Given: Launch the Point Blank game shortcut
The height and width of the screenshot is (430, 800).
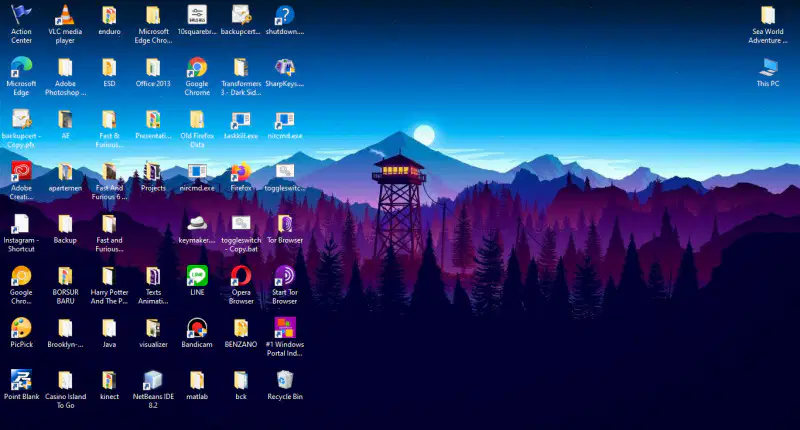Looking at the screenshot, I should pyautogui.click(x=21, y=380).
